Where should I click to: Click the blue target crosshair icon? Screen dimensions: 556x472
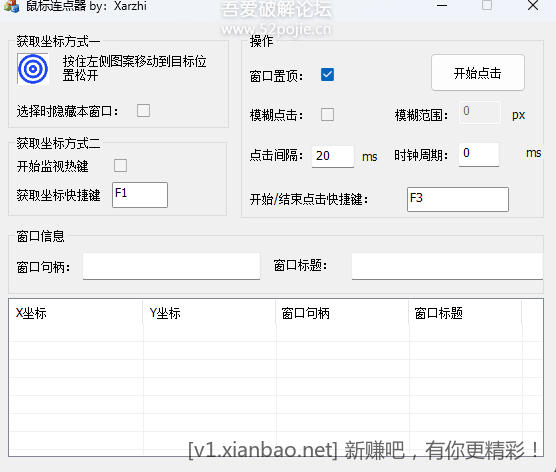click(x=33, y=69)
